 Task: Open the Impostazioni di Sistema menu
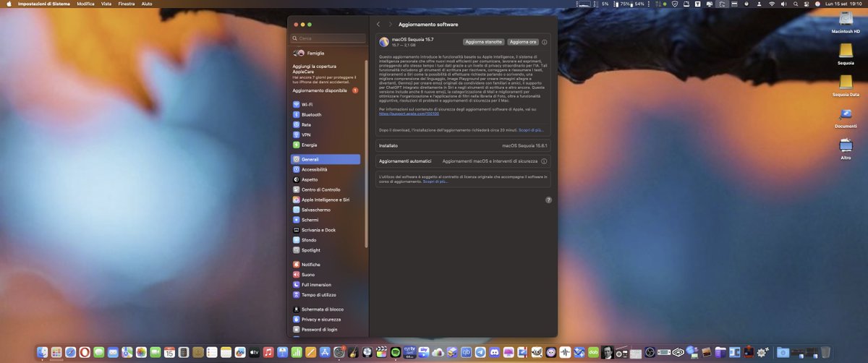(x=43, y=4)
